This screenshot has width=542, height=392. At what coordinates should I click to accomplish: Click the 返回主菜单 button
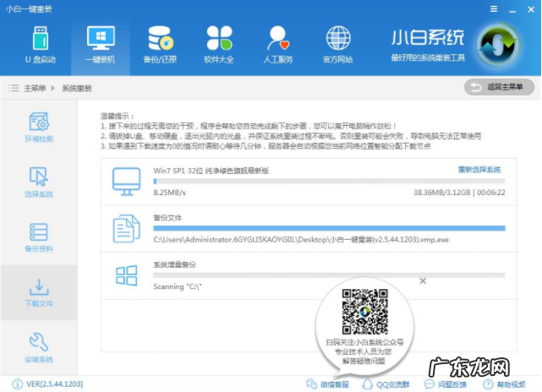pos(499,87)
